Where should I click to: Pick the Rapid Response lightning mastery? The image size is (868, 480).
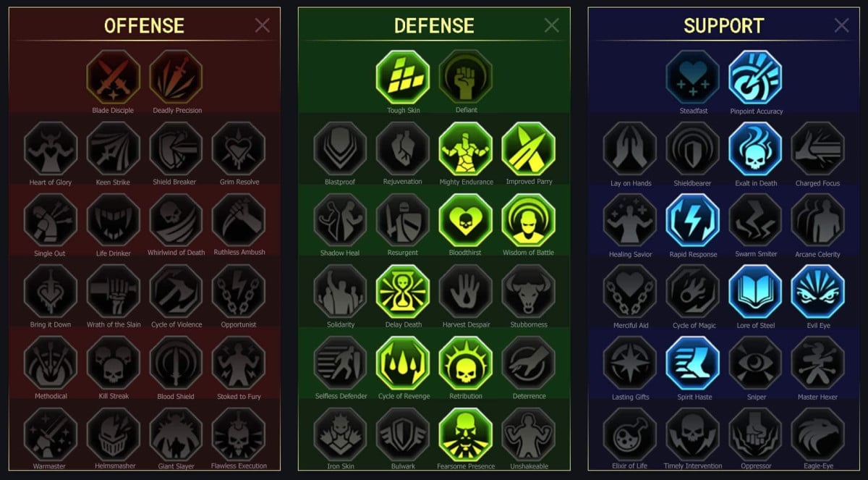point(693,220)
